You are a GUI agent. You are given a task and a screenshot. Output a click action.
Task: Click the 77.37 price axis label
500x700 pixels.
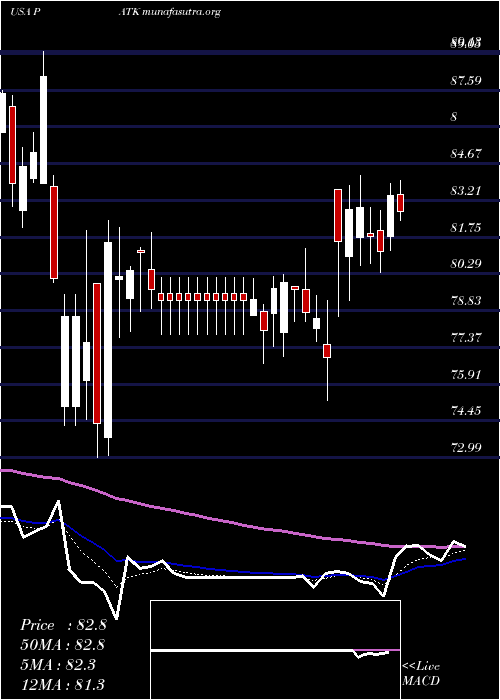coord(466,337)
